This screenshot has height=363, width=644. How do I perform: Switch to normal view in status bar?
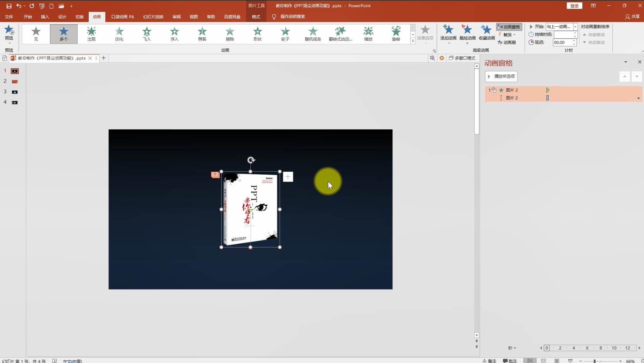pyautogui.click(x=530, y=361)
